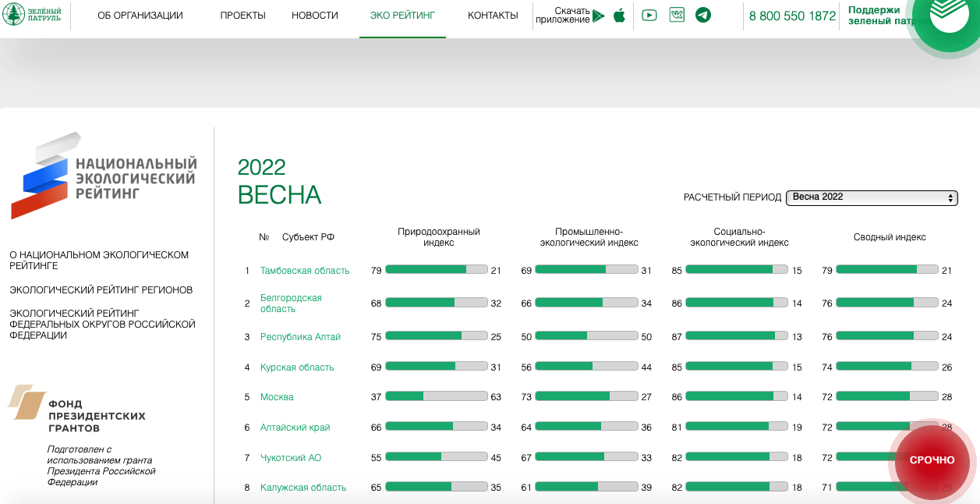Select the Эко рейтинг tab
This screenshot has height=504, width=980.
[402, 16]
